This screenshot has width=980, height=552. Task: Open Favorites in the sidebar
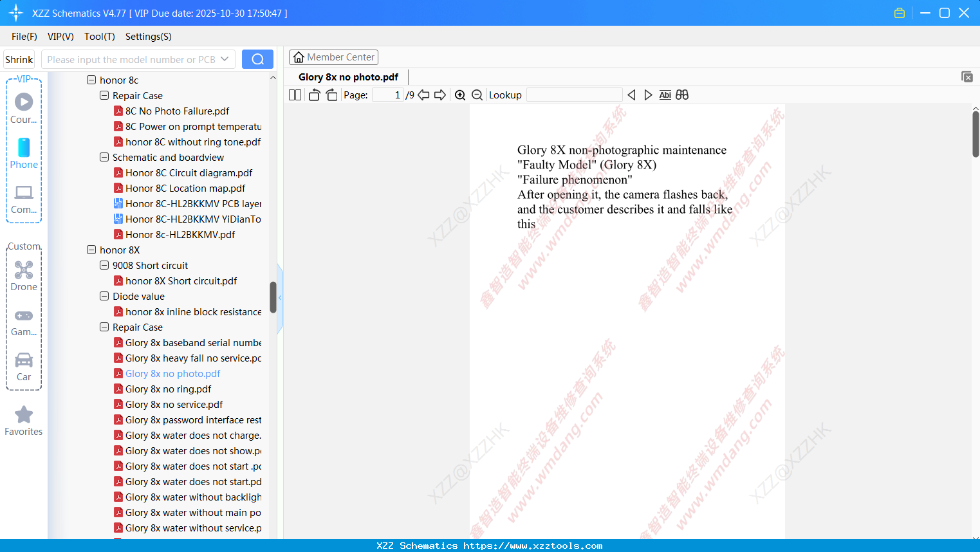(24, 421)
